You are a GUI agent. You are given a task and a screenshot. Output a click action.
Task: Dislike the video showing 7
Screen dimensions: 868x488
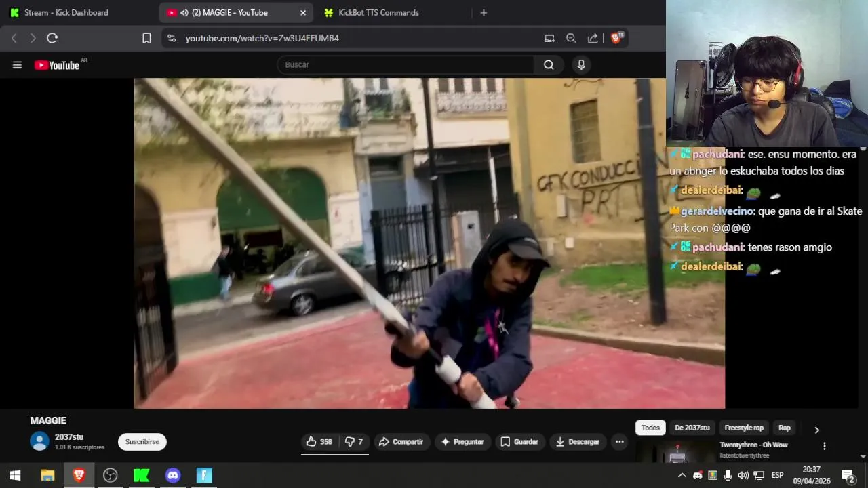click(x=353, y=442)
